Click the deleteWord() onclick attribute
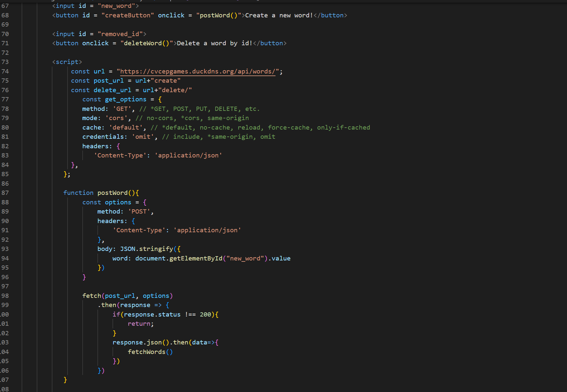Image resolution: width=567 pixels, height=392 pixels. [x=147, y=43]
